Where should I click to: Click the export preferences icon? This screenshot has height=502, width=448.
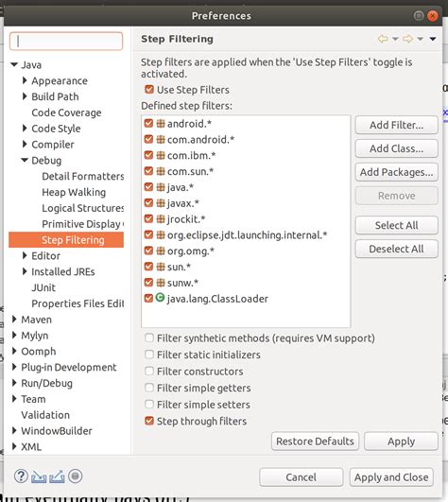[57, 477]
